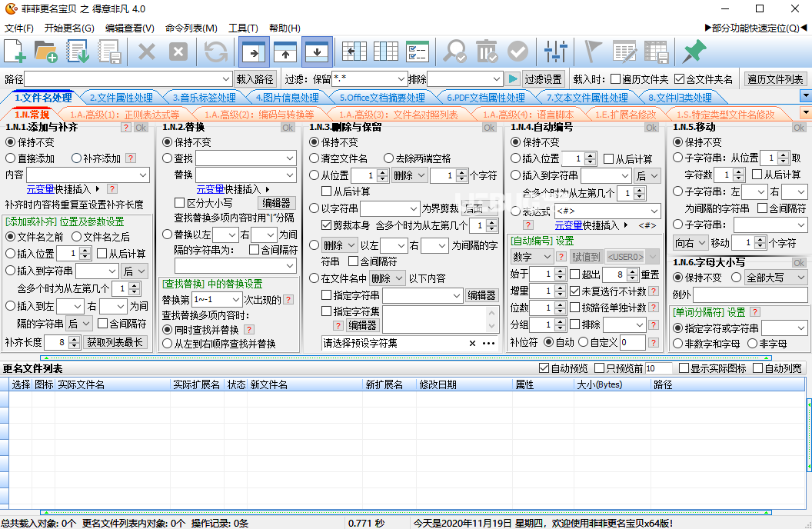Click red help icon beside 补齐添加
This screenshot has width=812, height=529.
(131, 158)
